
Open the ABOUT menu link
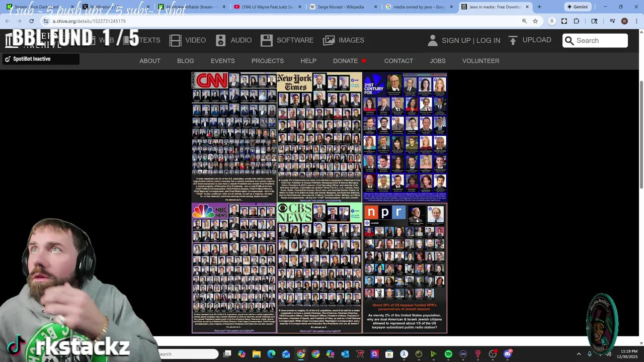click(x=150, y=61)
